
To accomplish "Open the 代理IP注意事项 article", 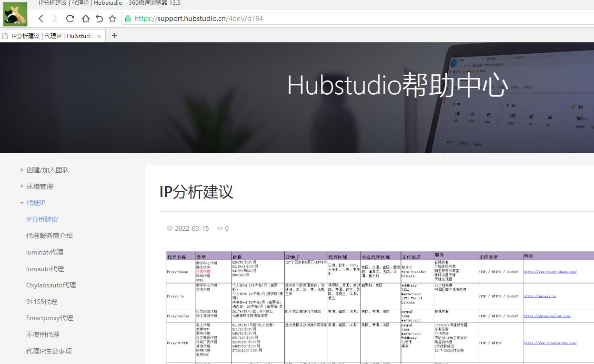I will tap(49, 351).
